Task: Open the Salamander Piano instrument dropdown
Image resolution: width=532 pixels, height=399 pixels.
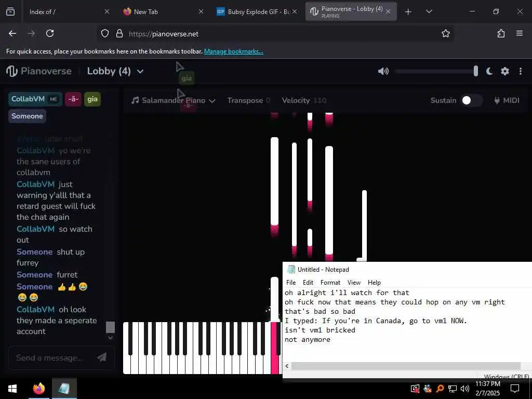Action: 174,100
